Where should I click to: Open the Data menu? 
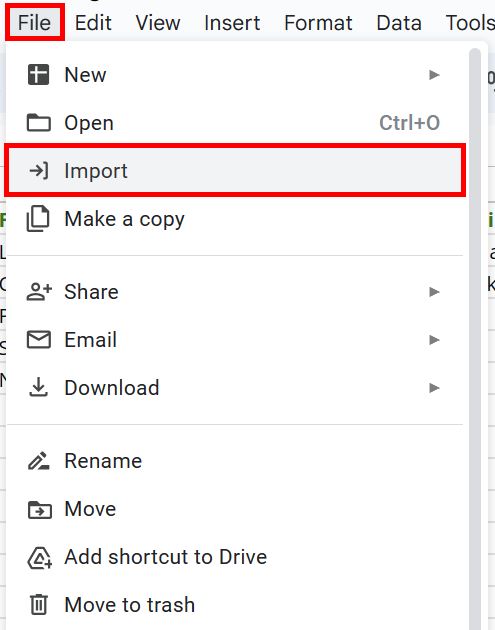coord(399,22)
